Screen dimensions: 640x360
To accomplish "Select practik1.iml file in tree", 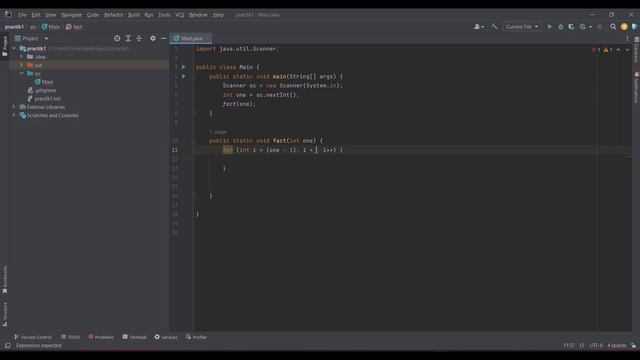I will point(44,99).
